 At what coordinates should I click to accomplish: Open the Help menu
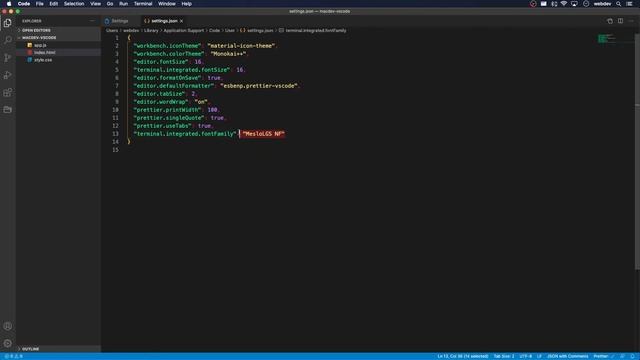[187, 4]
